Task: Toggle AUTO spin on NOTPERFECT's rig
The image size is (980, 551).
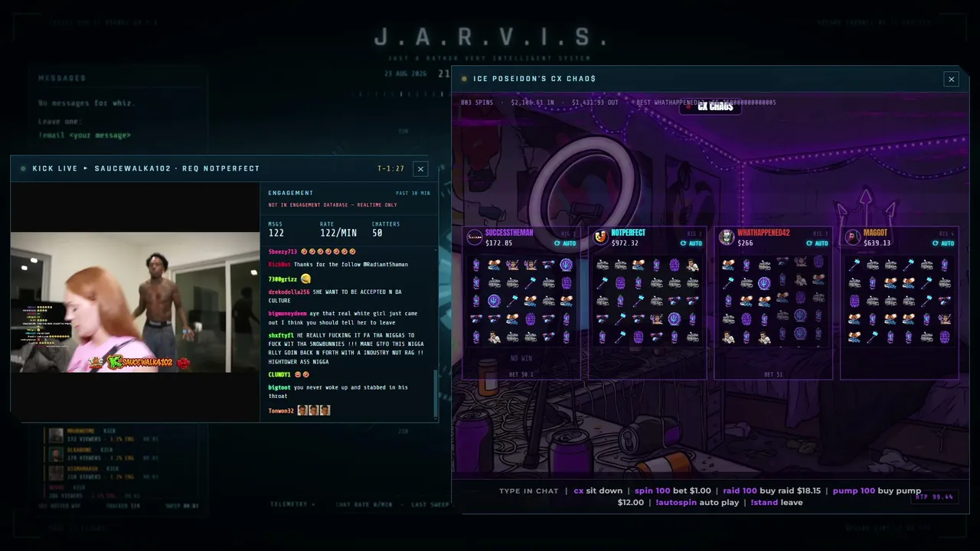Action: pos(691,243)
